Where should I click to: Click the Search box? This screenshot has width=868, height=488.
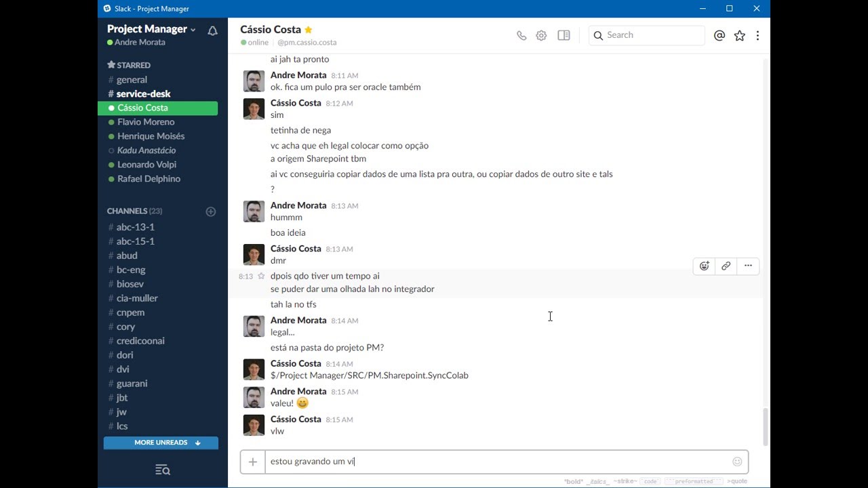pyautogui.click(x=647, y=35)
